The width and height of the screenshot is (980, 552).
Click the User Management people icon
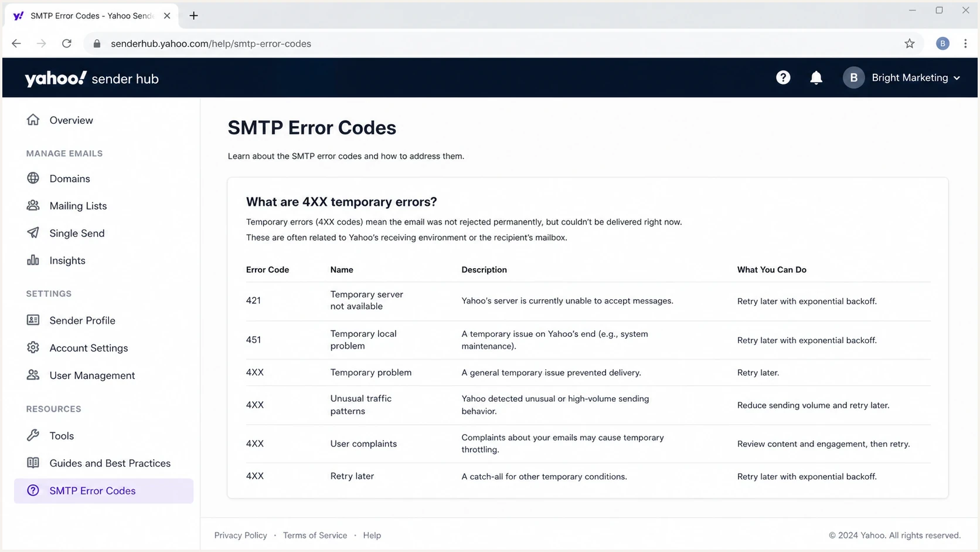click(x=33, y=374)
